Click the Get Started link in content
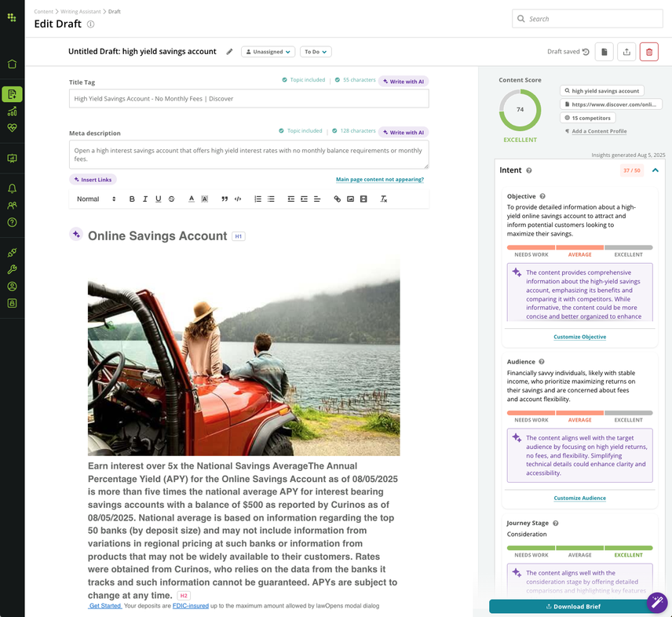The width and height of the screenshot is (672, 617). [105, 606]
